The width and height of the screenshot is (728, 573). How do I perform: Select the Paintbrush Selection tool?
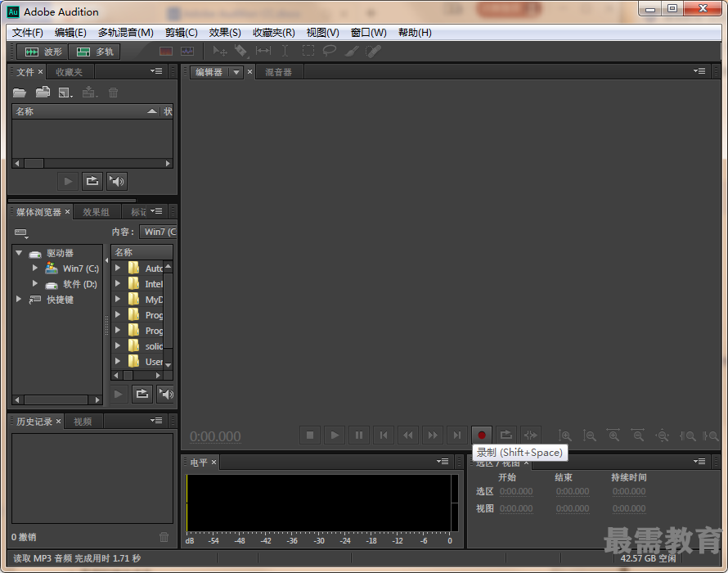[x=352, y=51]
